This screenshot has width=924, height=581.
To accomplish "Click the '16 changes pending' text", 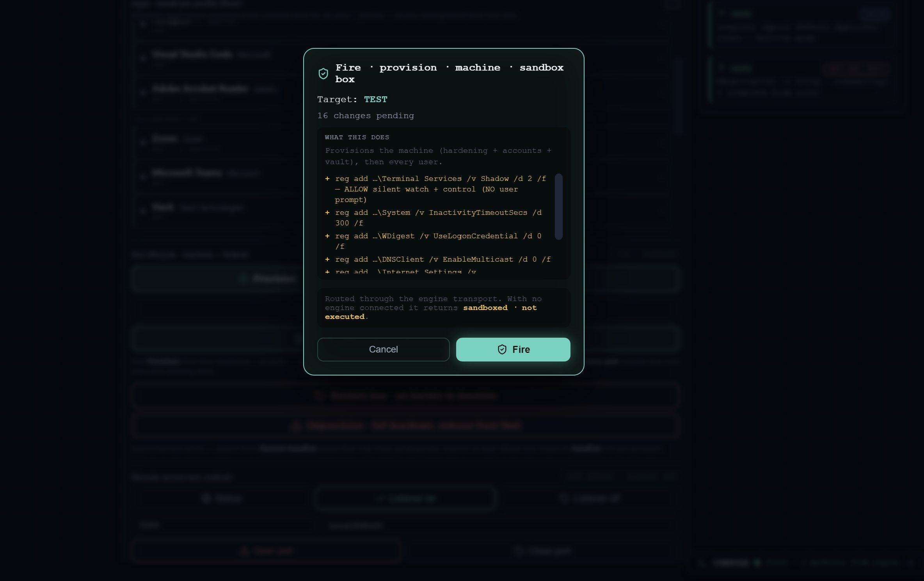I will coord(366,116).
